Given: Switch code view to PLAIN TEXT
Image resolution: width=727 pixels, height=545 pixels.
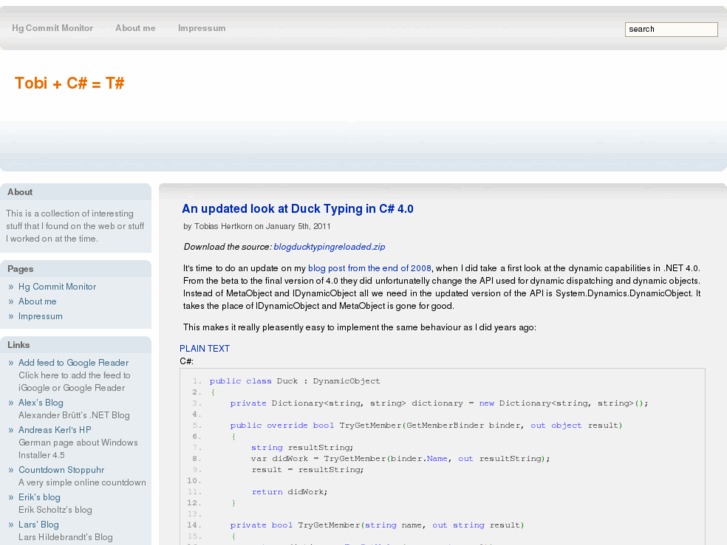Looking at the screenshot, I should (x=204, y=349).
